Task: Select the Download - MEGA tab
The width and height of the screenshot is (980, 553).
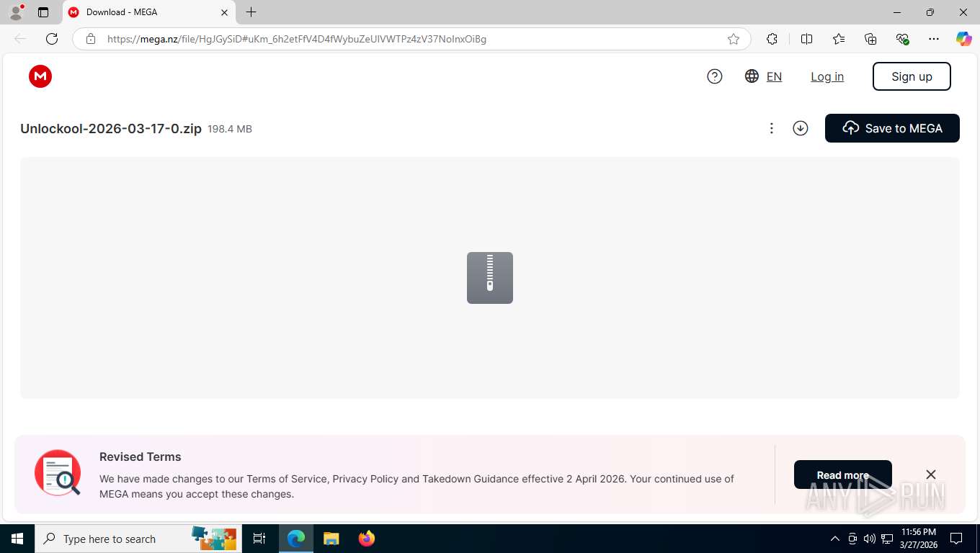Action: pos(149,12)
